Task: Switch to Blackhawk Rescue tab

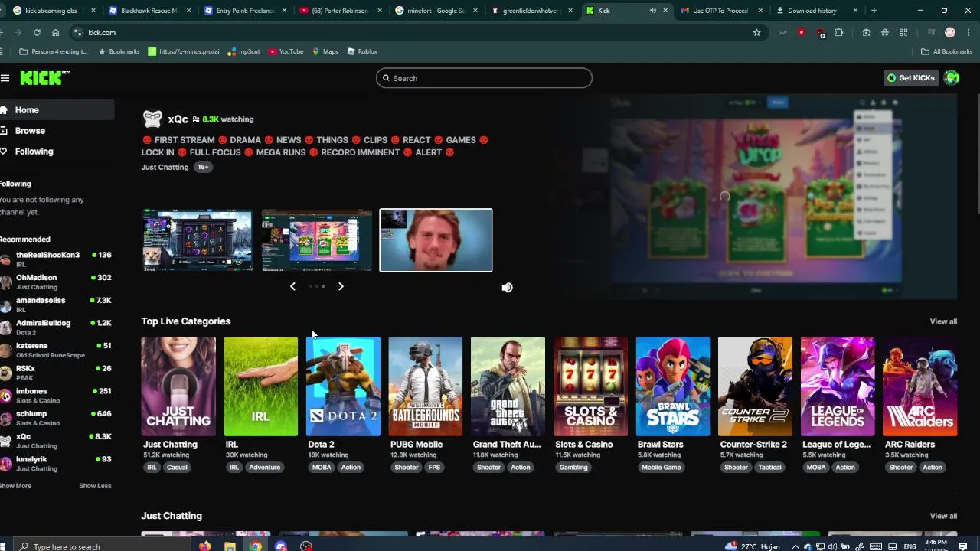Action: click(149, 11)
